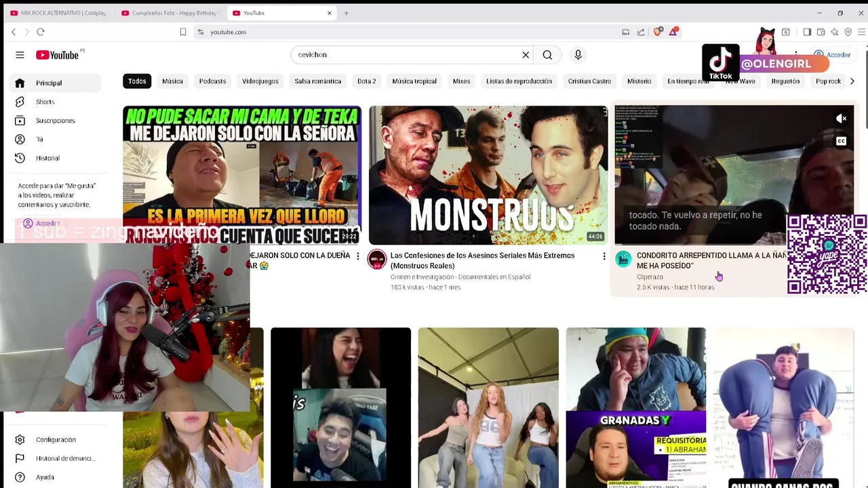Open Suscripciones in the sidebar
This screenshot has height=488, width=868.
click(55, 121)
